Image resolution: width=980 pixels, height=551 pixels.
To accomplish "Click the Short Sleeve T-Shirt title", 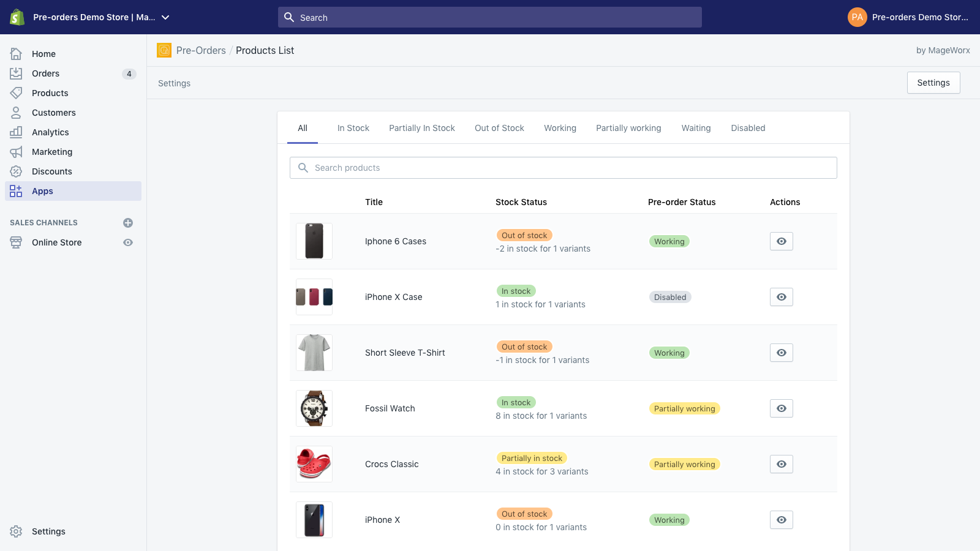I will pyautogui.click(x=405, y=353).
